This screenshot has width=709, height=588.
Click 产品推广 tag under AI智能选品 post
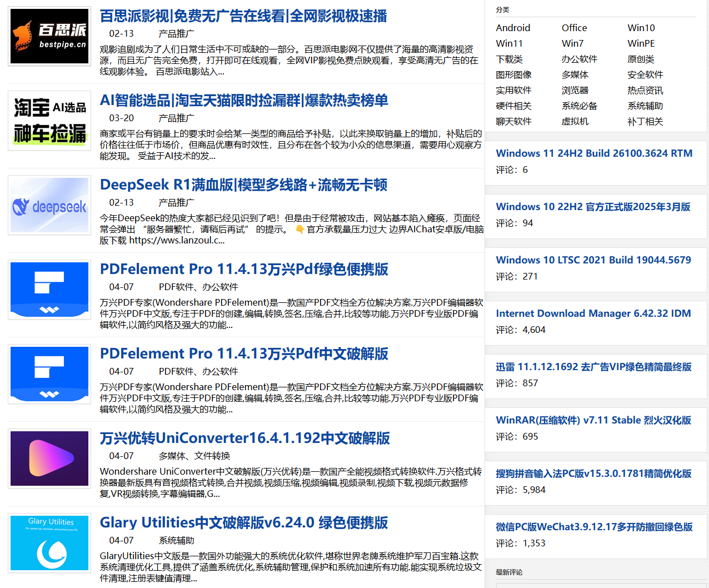177,118
